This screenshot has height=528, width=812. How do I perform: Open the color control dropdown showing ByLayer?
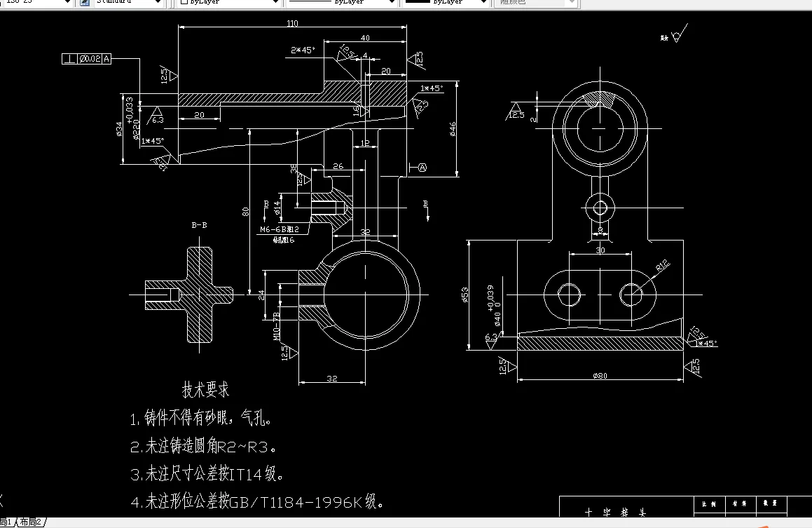pyautogui.click(x=276, y=4)
